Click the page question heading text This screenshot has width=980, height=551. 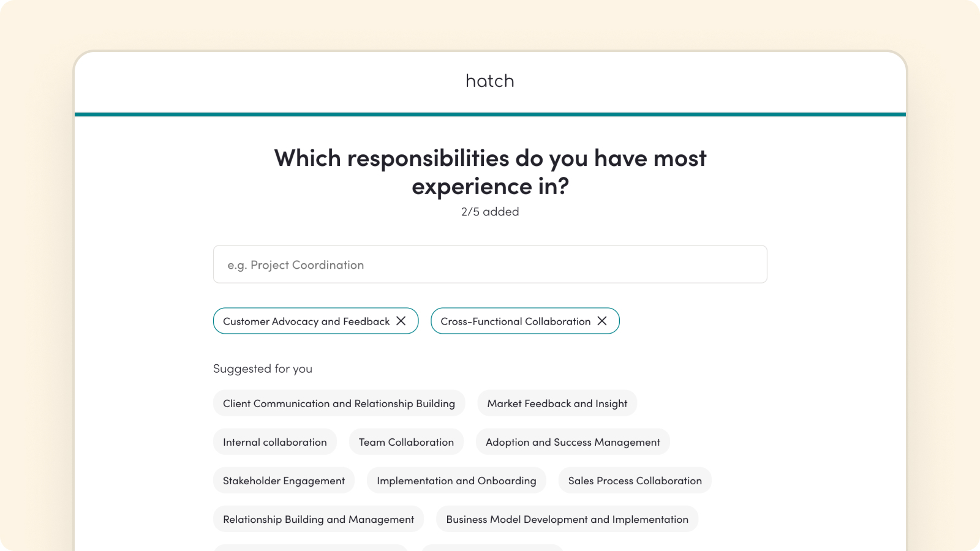(x=490, y=172)
